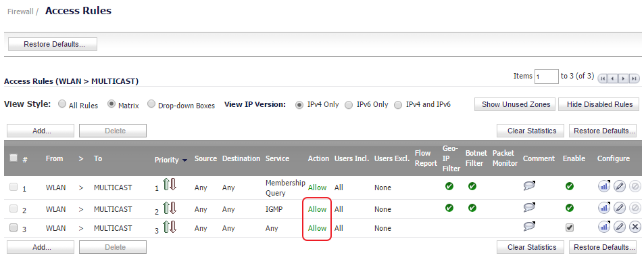644x264 pixels.
Task: Click Add button below the table
Action: [x=41, y=247]
